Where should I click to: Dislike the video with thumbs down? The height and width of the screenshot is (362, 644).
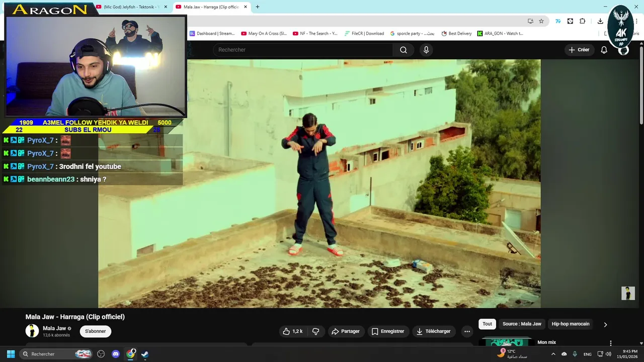coord(316,331)
